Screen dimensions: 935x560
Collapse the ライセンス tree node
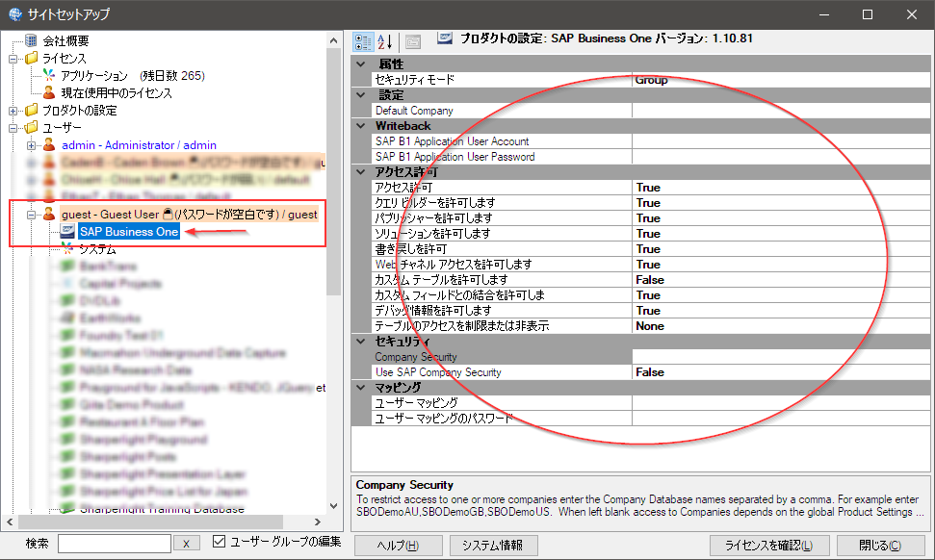click(13, 59)
